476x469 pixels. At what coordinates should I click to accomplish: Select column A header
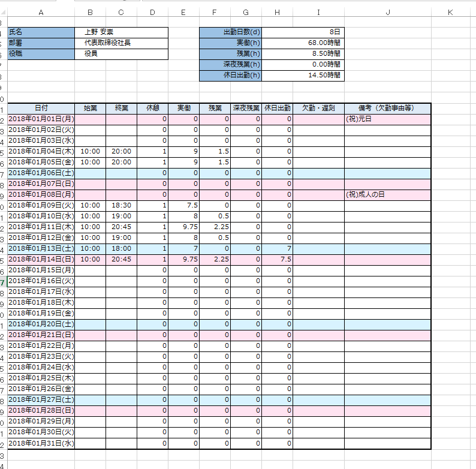pyautogui.click(x=41, y=13)
